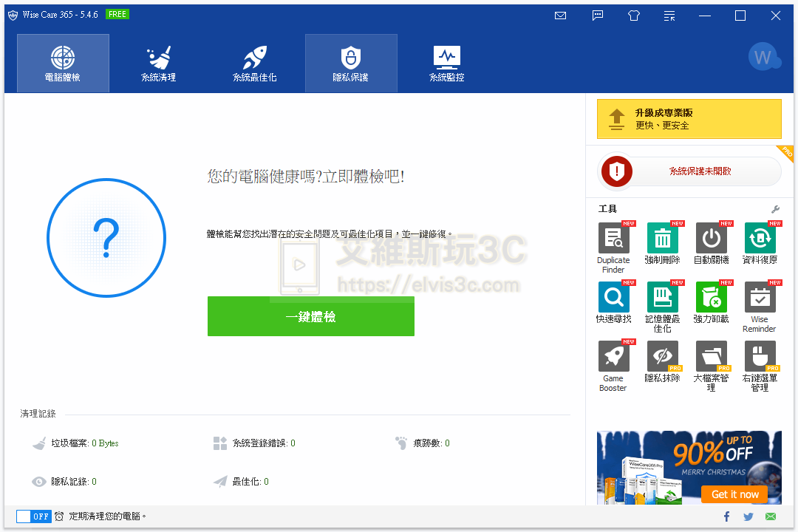798x532 pixels.
Task: Open the feedback message icon in the titlebar
Action: click(597, 15)
